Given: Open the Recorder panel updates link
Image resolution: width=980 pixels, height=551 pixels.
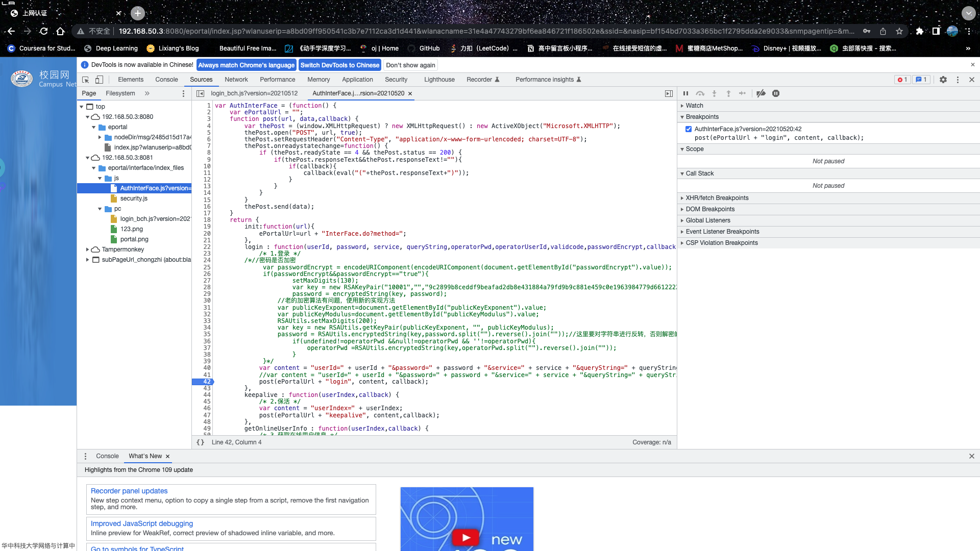Looking at the screenshot, I should pos(129,491).
